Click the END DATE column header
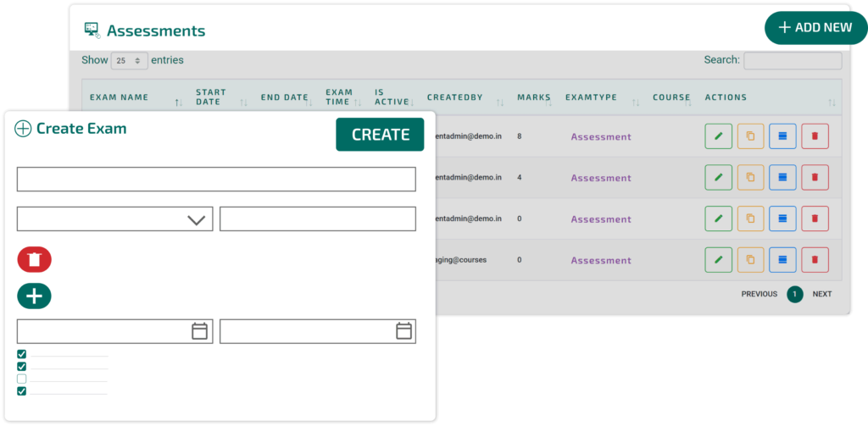This screenshot has width=868, height=426. [x=284, y=97]
